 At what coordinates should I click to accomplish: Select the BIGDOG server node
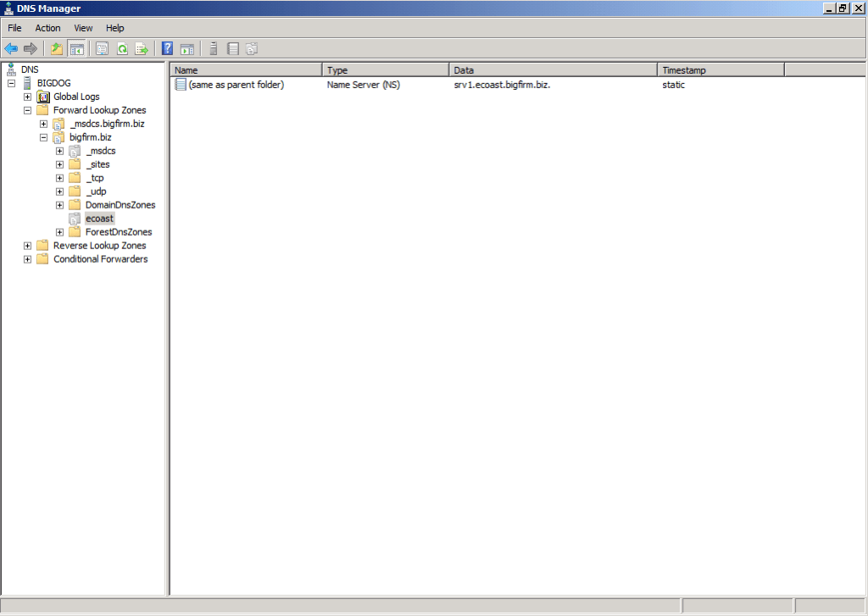pyautogui.click(x=53, y=83)
